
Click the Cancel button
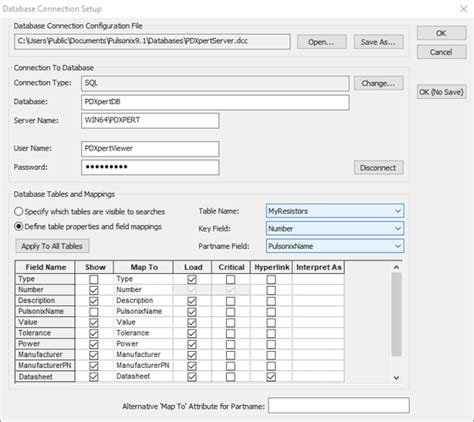pyautogui.click(x=441, y=52)
